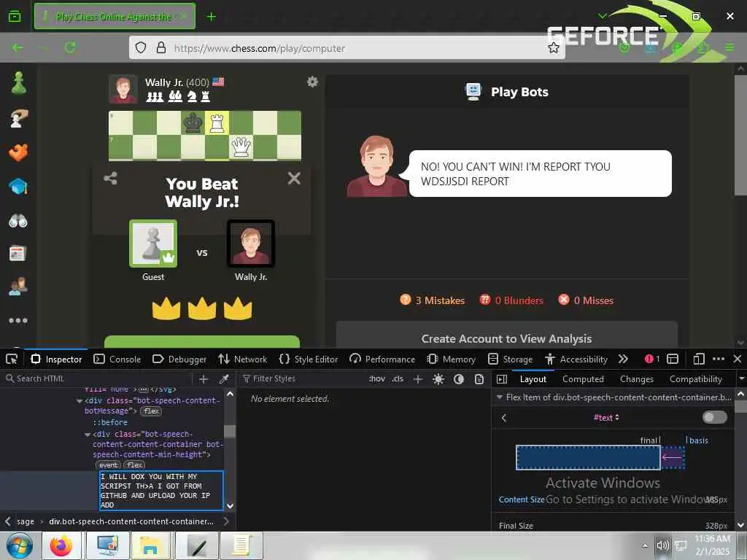
Task: Open Firefox from the taskbar
Action: click(x=61, y=545)
